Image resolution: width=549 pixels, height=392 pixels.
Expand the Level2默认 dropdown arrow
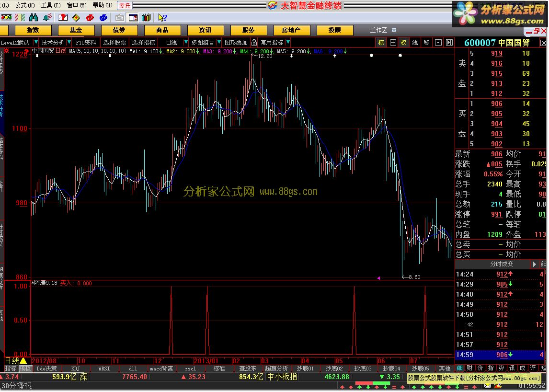click(36, 42)
